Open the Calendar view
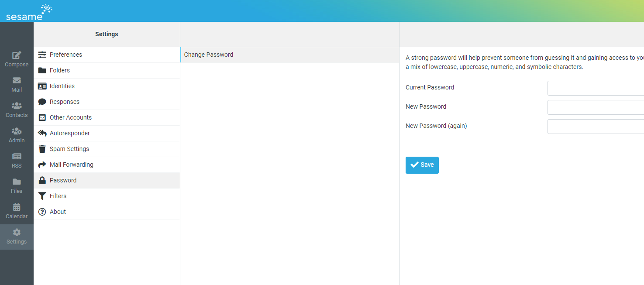Screen dimensions: 644x285 [x=17, y=211]
